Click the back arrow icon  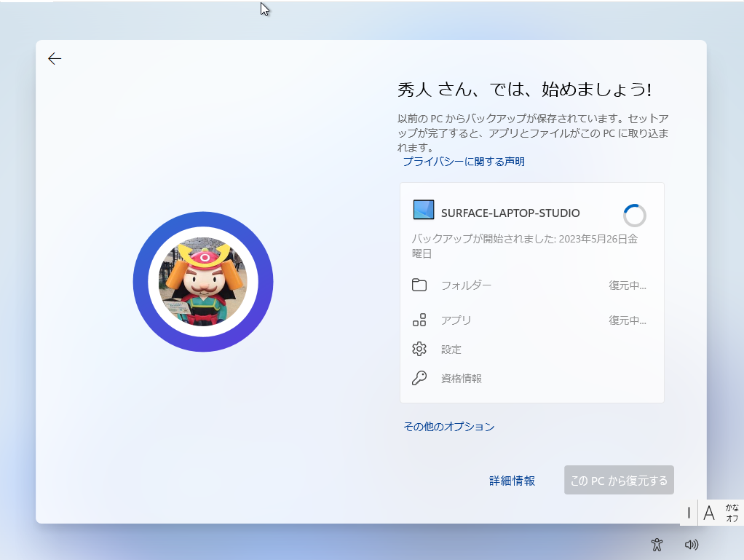tap(55, 58)
